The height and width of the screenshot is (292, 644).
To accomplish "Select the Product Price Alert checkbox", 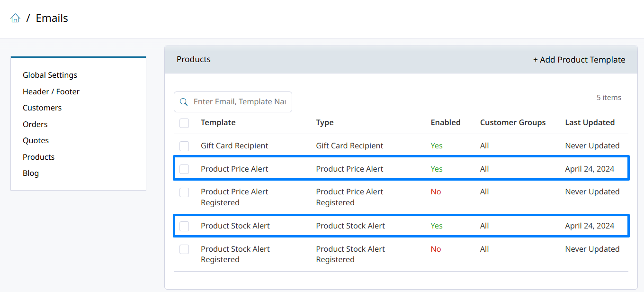I will (x=184, y=169).
